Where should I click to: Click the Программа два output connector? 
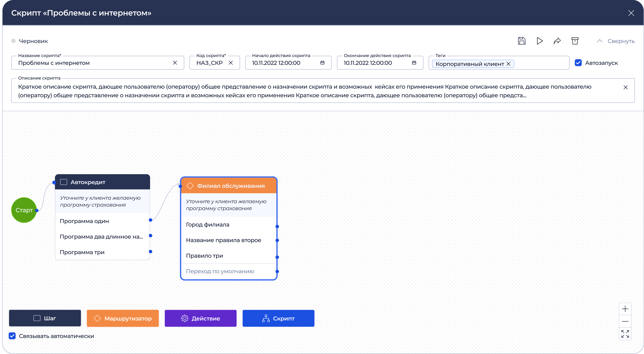pos(151,236)
